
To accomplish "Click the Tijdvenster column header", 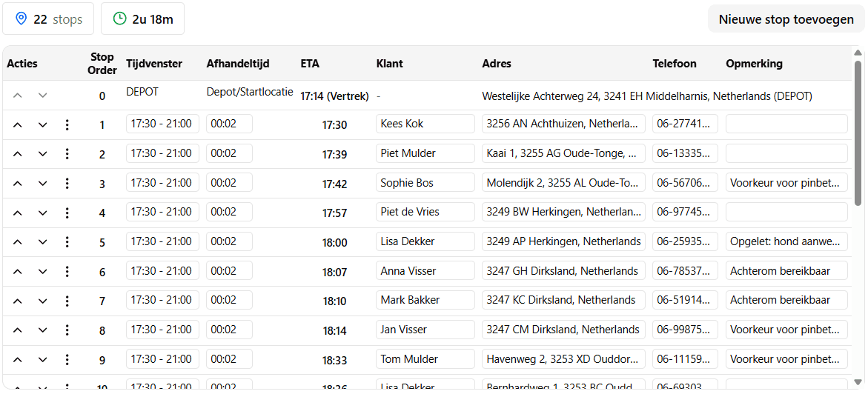I will pos(154,64).
